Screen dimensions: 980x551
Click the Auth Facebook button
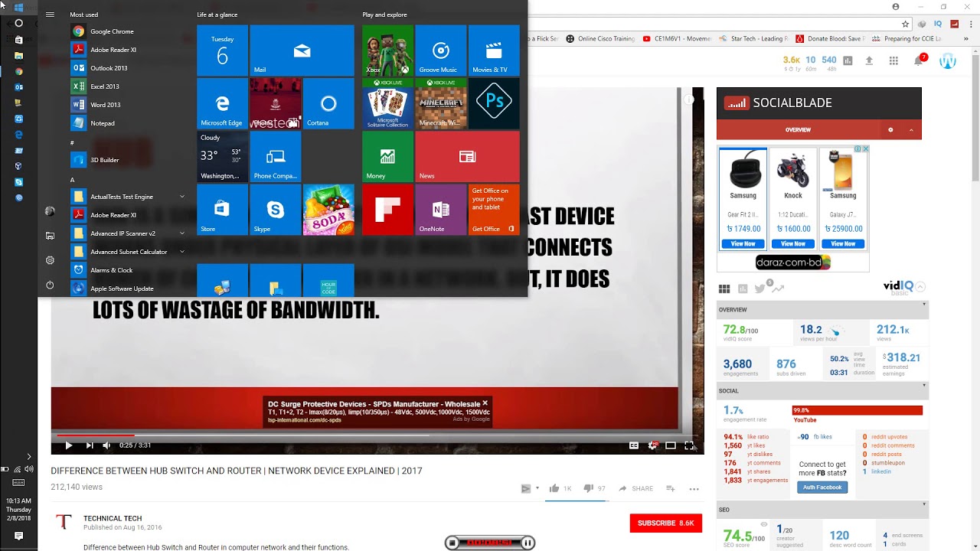[822, 487]
